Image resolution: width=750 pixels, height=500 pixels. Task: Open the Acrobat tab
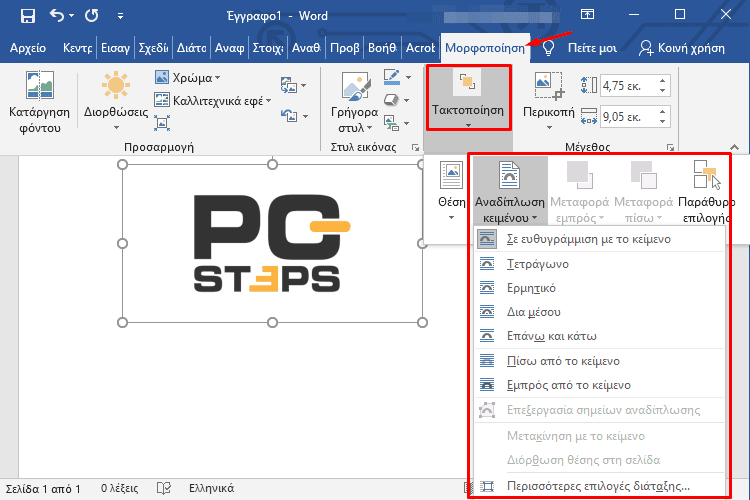(x=420, y=48)
